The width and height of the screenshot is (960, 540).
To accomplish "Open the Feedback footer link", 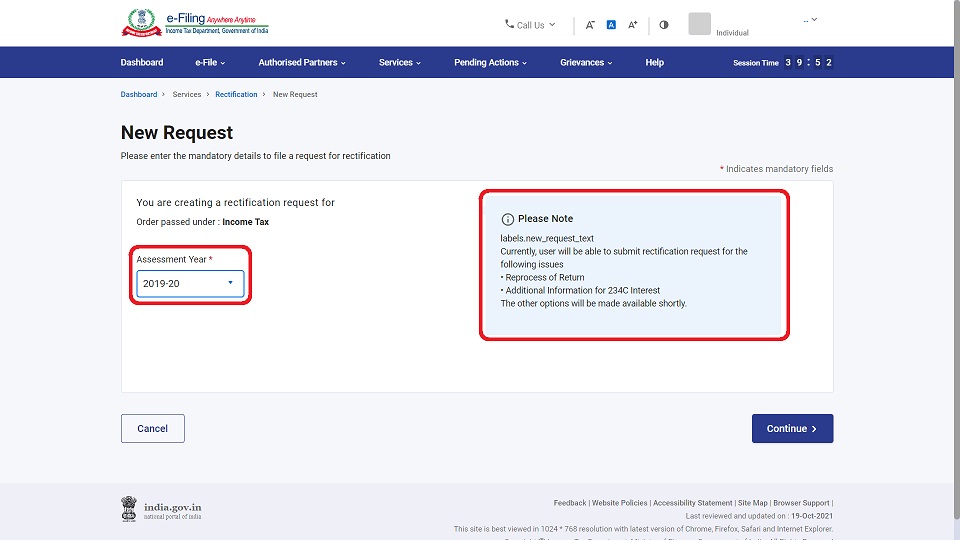I will coord(569,503).
